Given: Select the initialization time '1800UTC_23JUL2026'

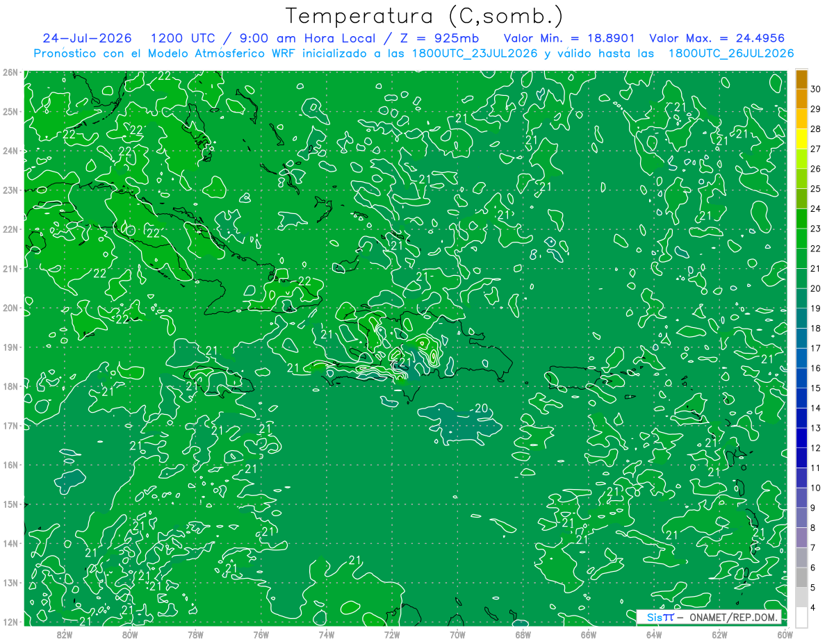Looking at the screenshot, I should 475,53.
